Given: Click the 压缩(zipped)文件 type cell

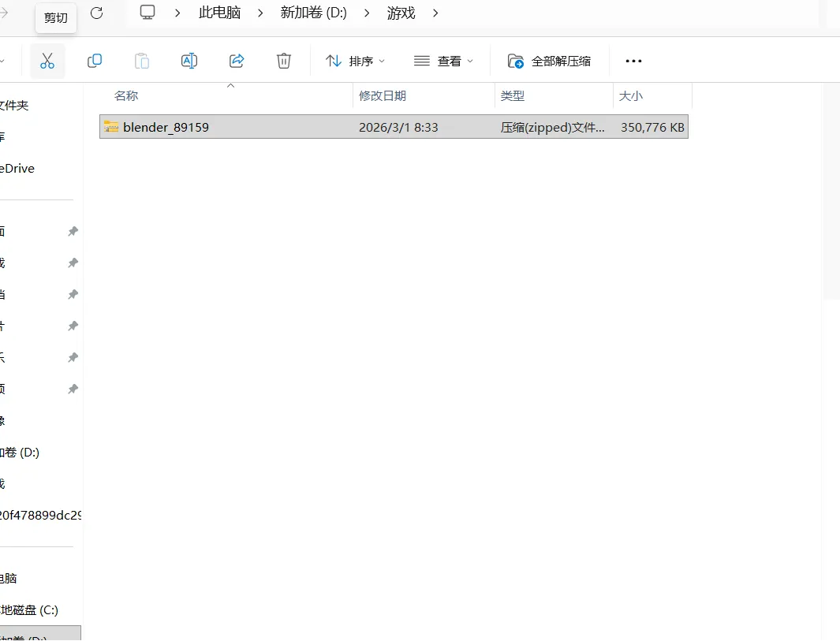Looking at the screenshot, I should (552, 128).
